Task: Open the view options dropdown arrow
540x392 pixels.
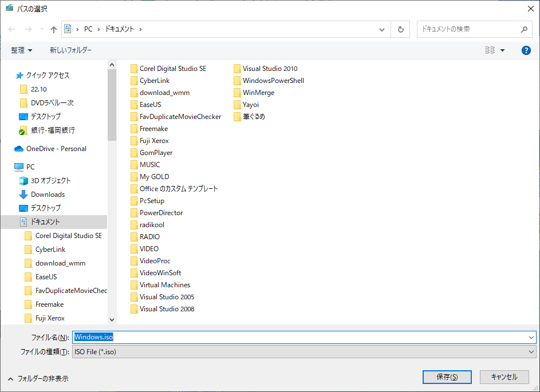Action: [502, 50]
